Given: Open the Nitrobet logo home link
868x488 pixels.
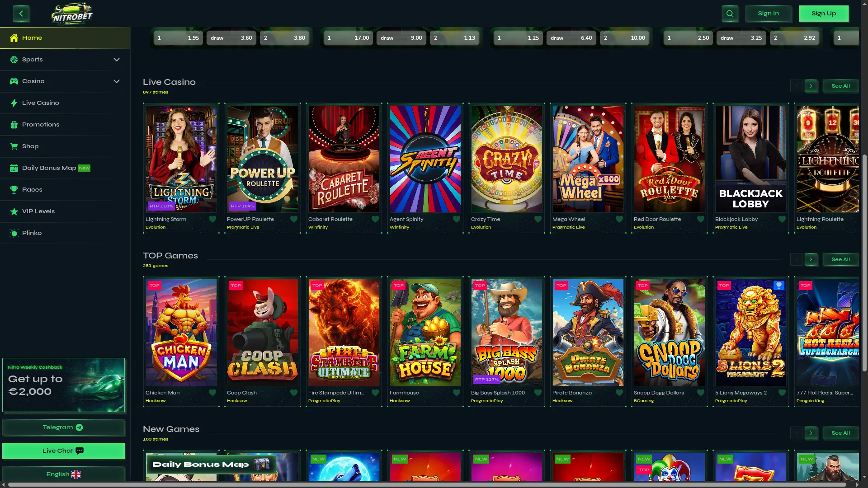Looking at the screenshot, I should pos(72,14).
